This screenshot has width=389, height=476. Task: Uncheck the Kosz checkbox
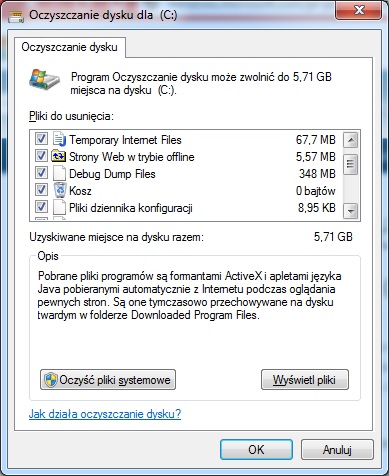(x=41, y=190)
